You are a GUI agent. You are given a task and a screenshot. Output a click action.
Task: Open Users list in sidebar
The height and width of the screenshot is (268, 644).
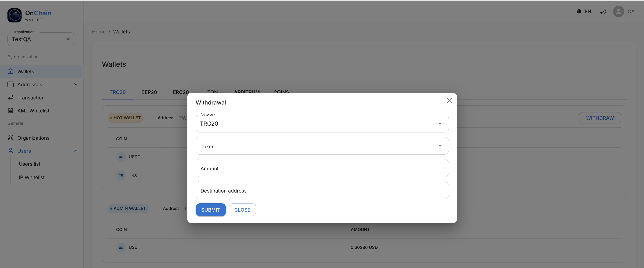pos(29,164)
